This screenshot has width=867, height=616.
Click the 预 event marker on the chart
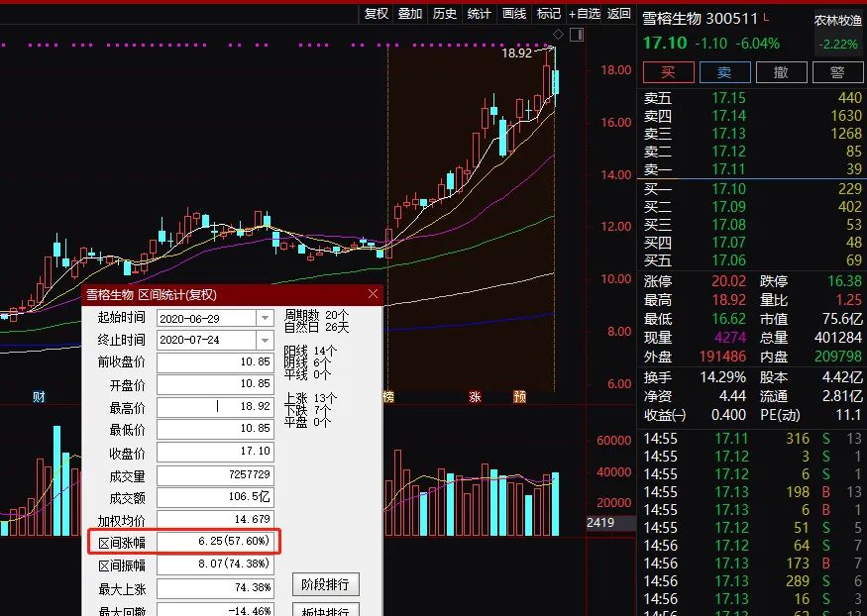519,396
